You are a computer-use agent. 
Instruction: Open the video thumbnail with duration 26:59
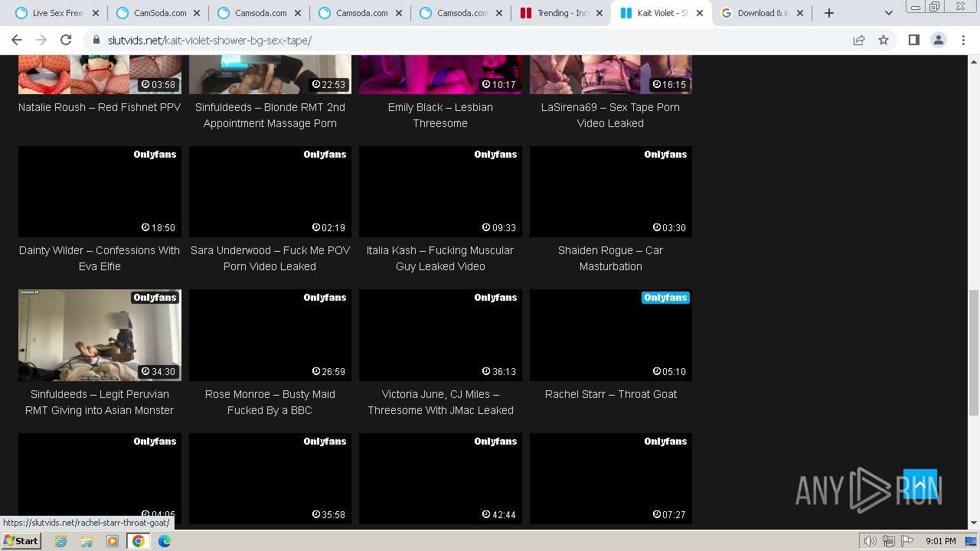click(270, 335)
